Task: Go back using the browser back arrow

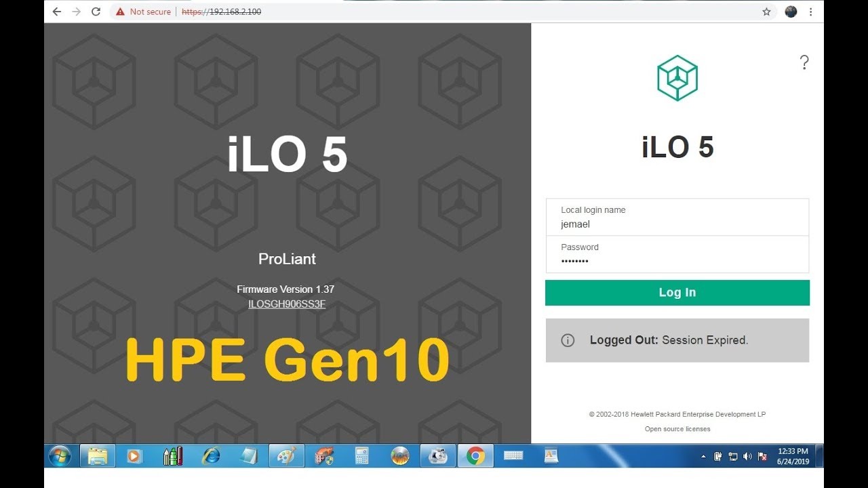Action: [x=57, y=12]
